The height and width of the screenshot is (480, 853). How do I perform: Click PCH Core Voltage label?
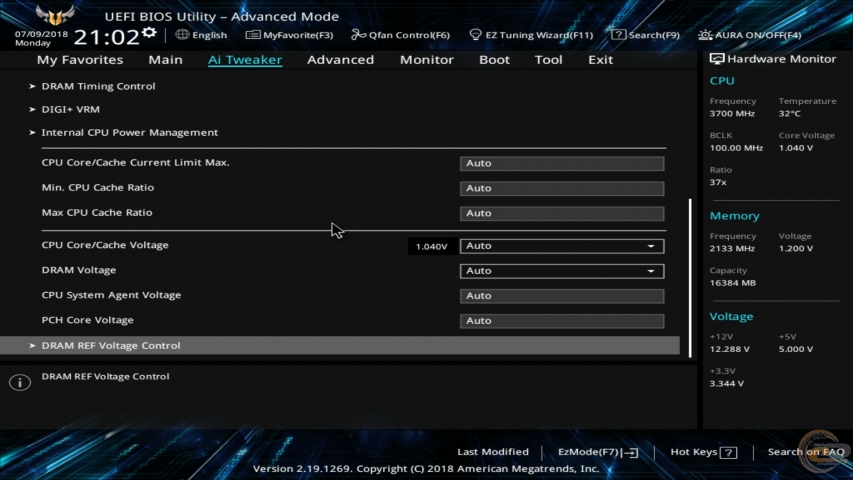(88, 320)
